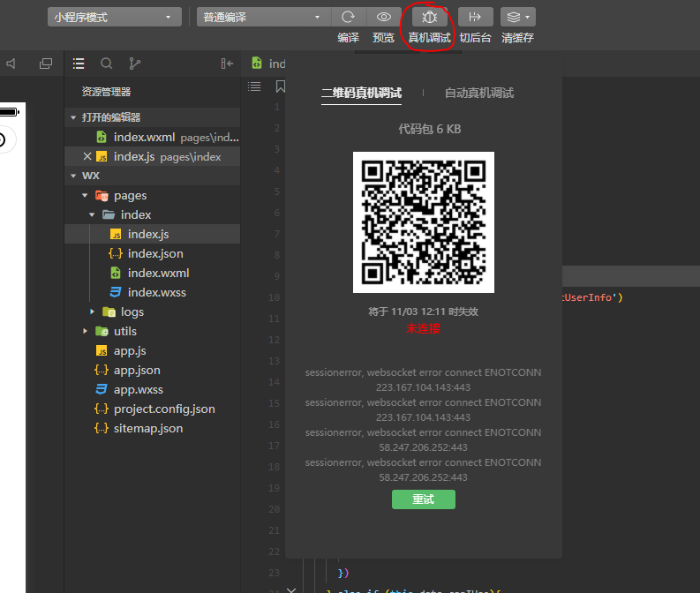Collapse the pages folder

85,195
